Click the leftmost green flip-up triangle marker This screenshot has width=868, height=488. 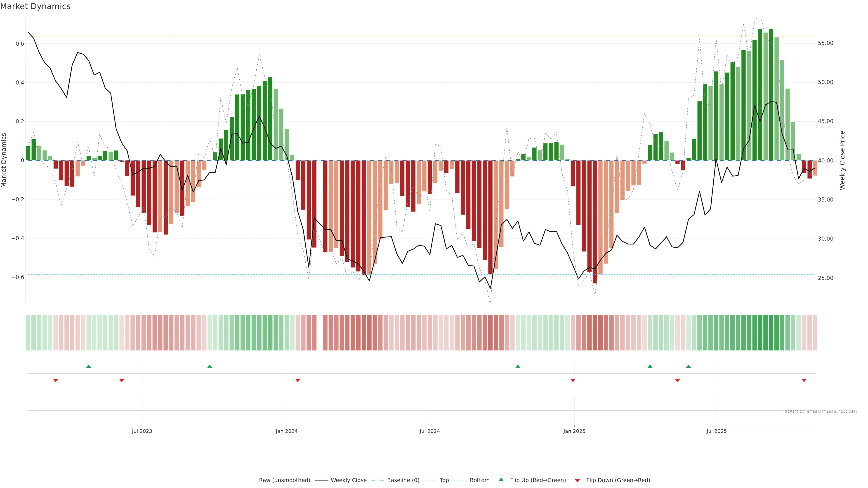(89, 366)
